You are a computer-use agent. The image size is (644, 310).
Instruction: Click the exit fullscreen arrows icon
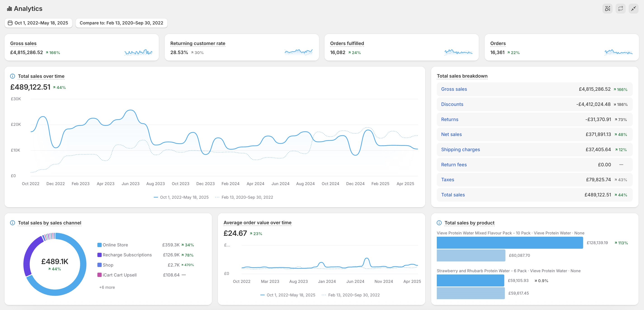pyautogui.click(x=633, y=9)
